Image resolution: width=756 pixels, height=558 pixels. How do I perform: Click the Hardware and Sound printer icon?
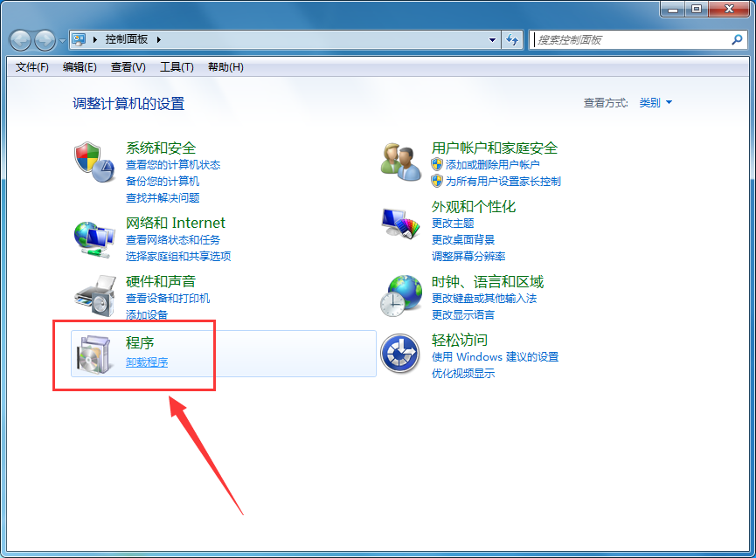click(95, 296)
